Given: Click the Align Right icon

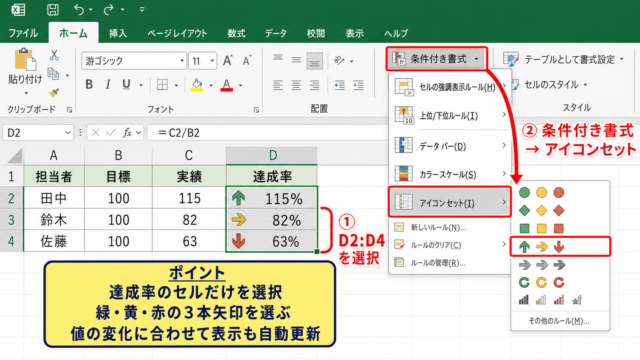Looking at the screenshot, I should click(314, 85).
